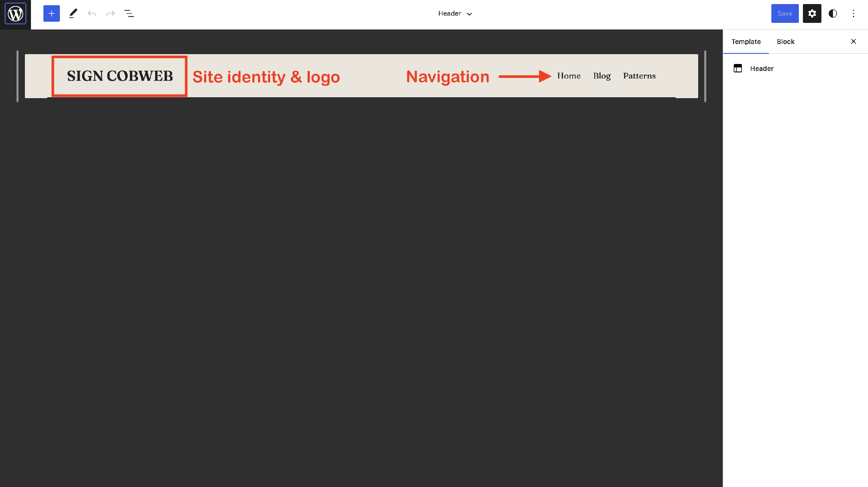
Task: Open the List View icon
Action: 129,14
